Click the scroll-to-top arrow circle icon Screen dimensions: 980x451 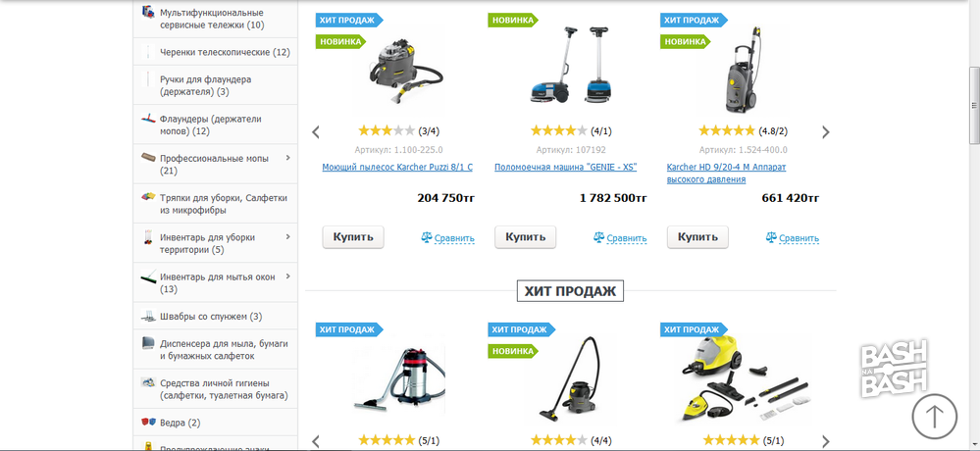click(934, 416)
